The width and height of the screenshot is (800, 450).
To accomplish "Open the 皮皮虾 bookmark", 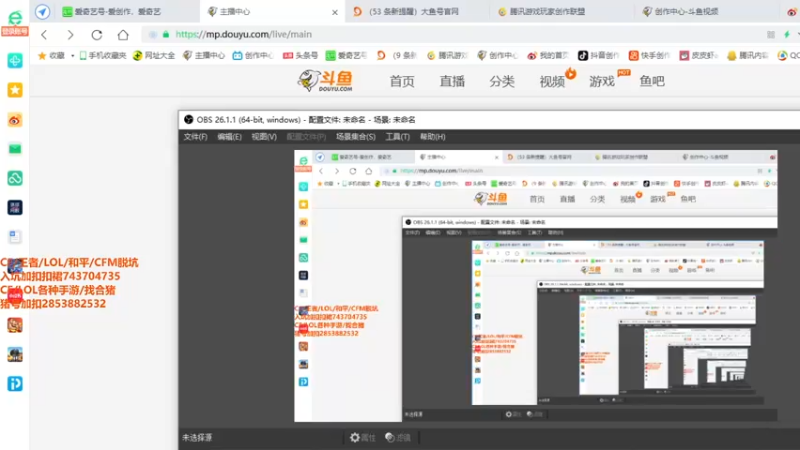I will point(699,56).
